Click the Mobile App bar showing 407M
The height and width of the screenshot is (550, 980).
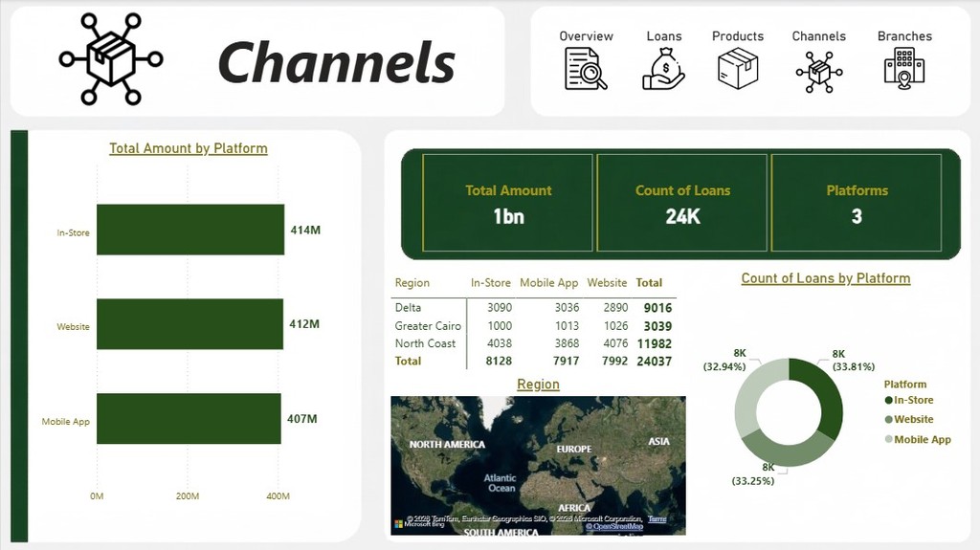pyautogui.click(x=189, y=419)
